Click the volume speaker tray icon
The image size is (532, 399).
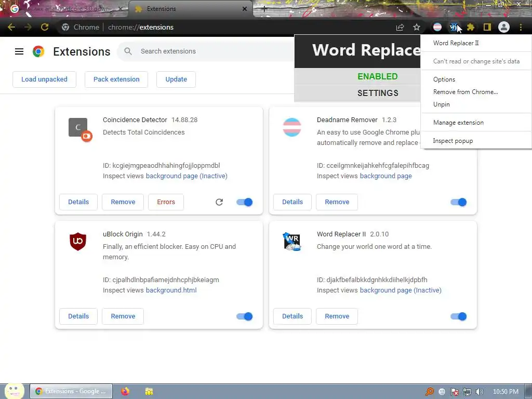pyautogui.click(x=480, y=392)
